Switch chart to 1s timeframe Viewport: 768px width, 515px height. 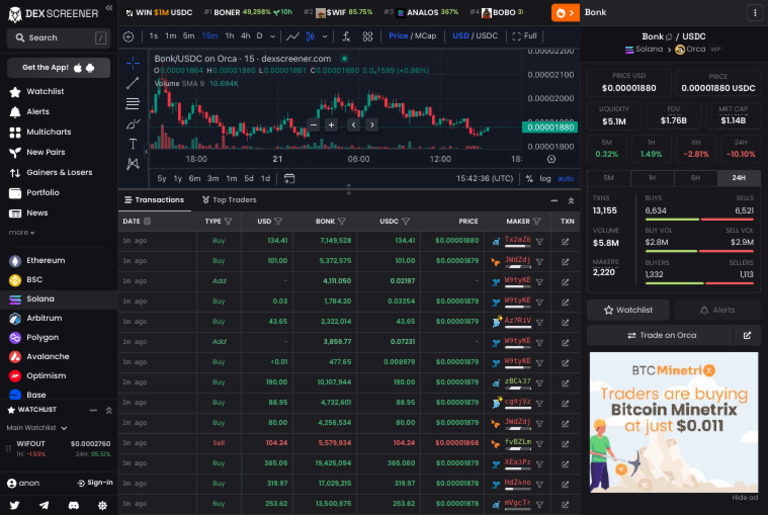pos(153,36)
